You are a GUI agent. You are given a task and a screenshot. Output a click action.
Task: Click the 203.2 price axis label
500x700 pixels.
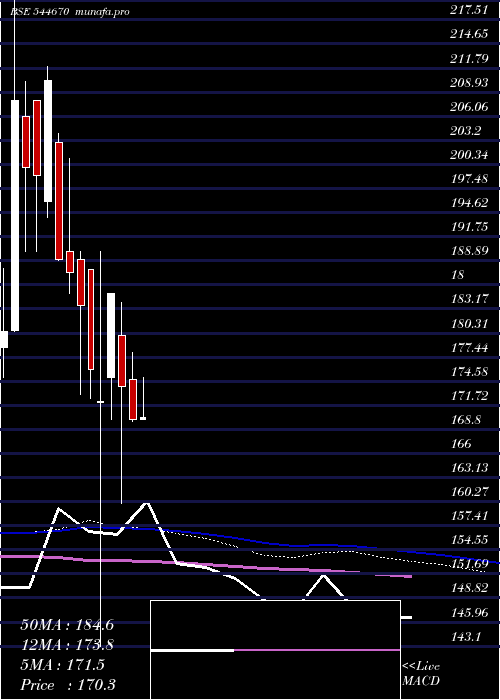466,131
